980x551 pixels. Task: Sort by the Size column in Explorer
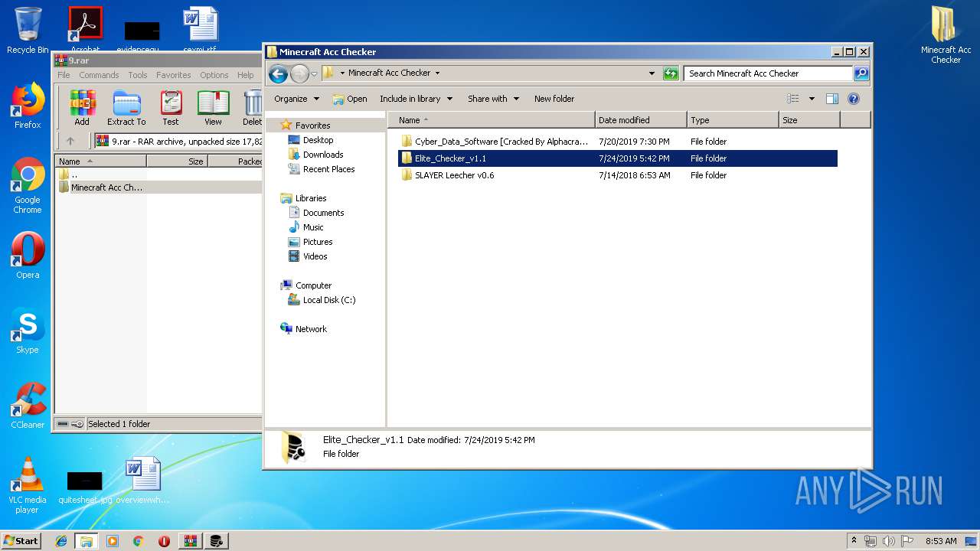[x=809, y=120]
